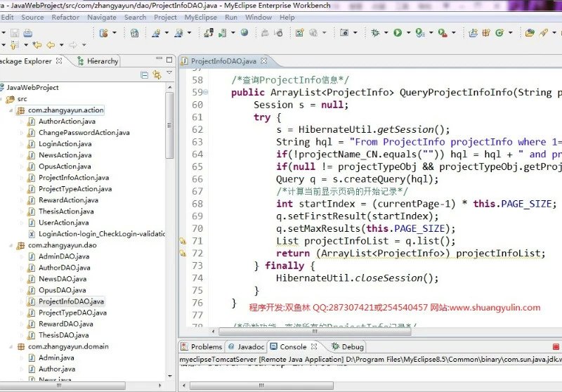Viewport: 562px width, 392px height.
Task: Close the Console view tab
Action: coord(314,346)
